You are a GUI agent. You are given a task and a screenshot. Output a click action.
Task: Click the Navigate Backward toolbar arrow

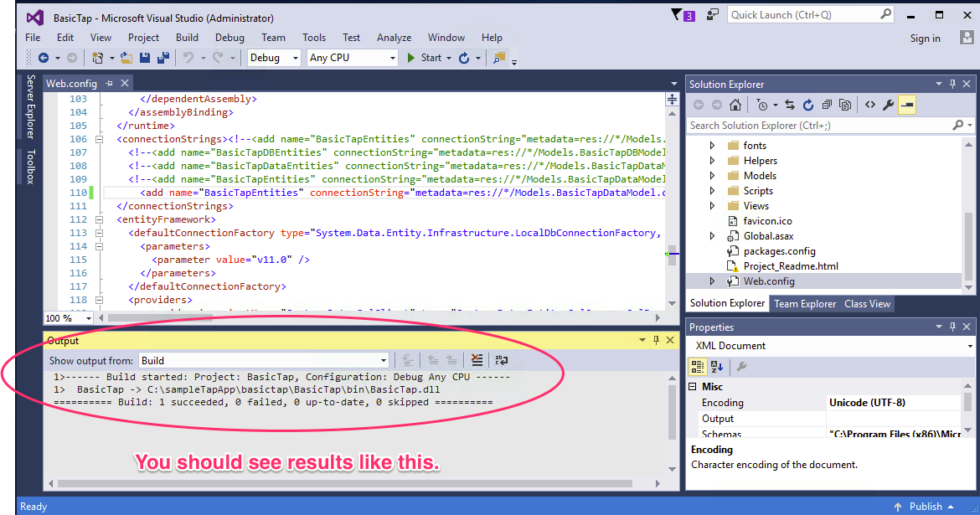pyautogui.click(x=43, y=58)
